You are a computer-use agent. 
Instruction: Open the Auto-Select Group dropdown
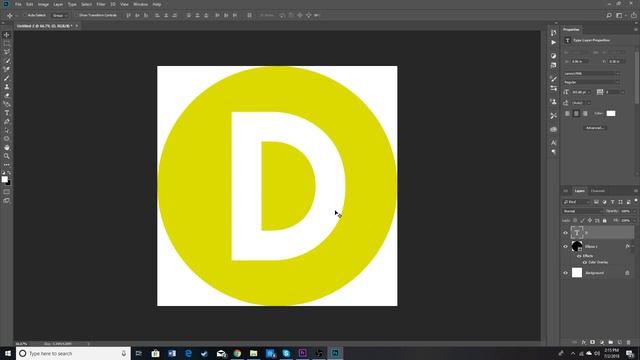tap(60, 15)
